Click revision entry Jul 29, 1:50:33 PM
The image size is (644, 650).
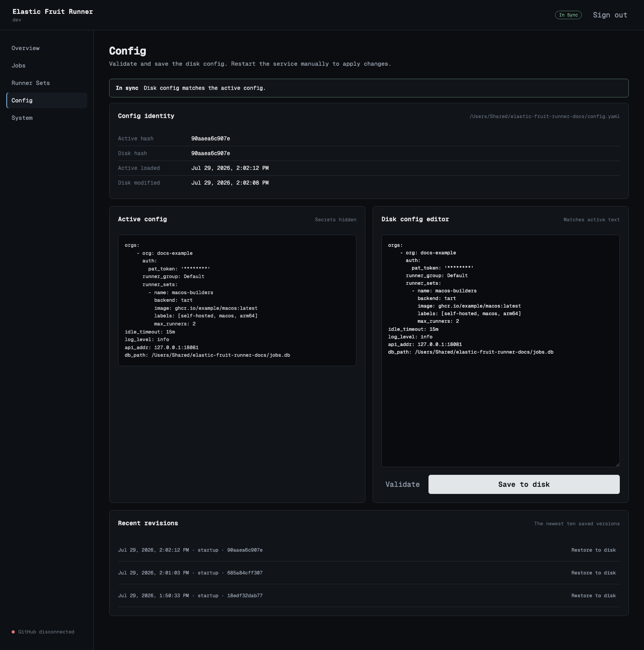pyautogui.click(x=190, y=596)
